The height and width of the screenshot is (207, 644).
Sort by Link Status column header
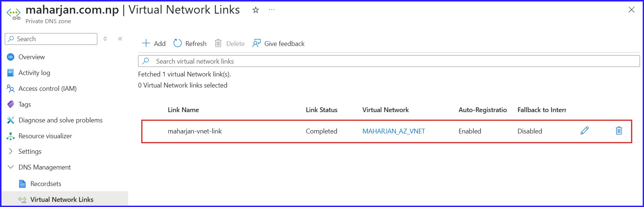pyautogui.click(x=322, y=110)
